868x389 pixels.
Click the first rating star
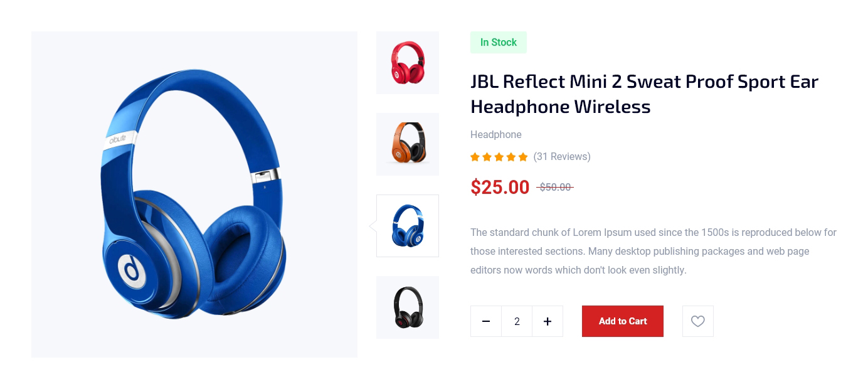[x=475, y=157]
